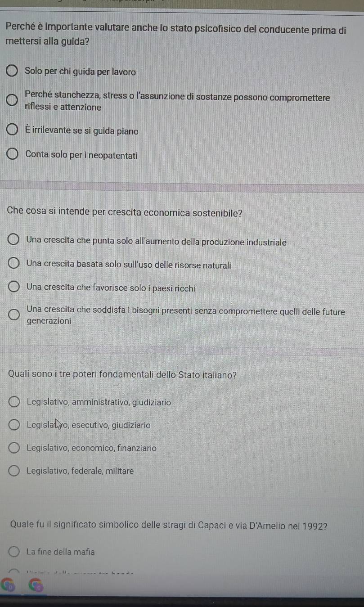Pick 'Conta solo per i neopatentati'
The width and height of the screenshot is (364, 607).
pyautogui.click(x=13, y=155)
